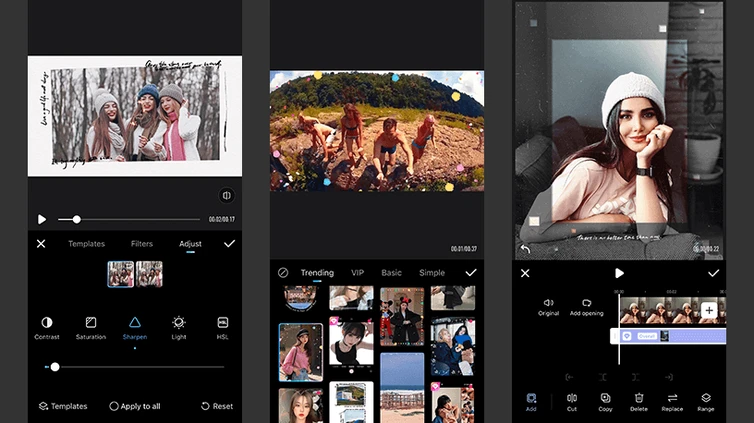The width and height of the screenshot is (754, 423).
Task: Switch to the Simple effects tab
Action: coord(432,273)
